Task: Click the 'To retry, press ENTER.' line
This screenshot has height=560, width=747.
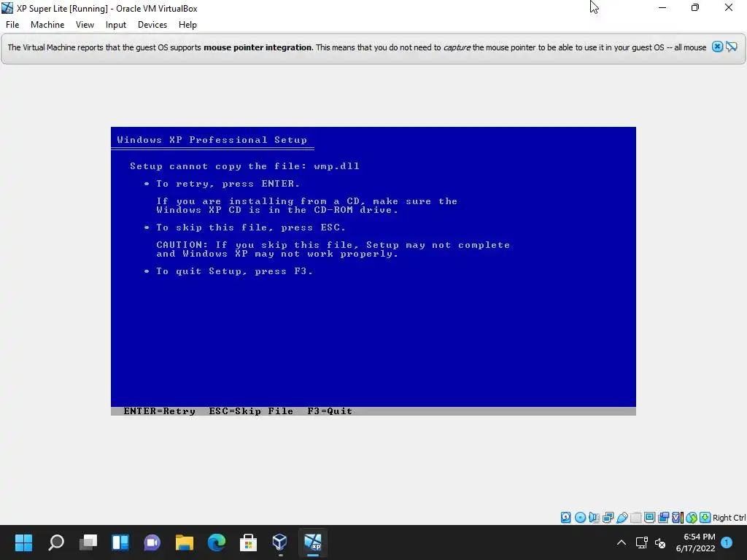Action: (228, 184)
